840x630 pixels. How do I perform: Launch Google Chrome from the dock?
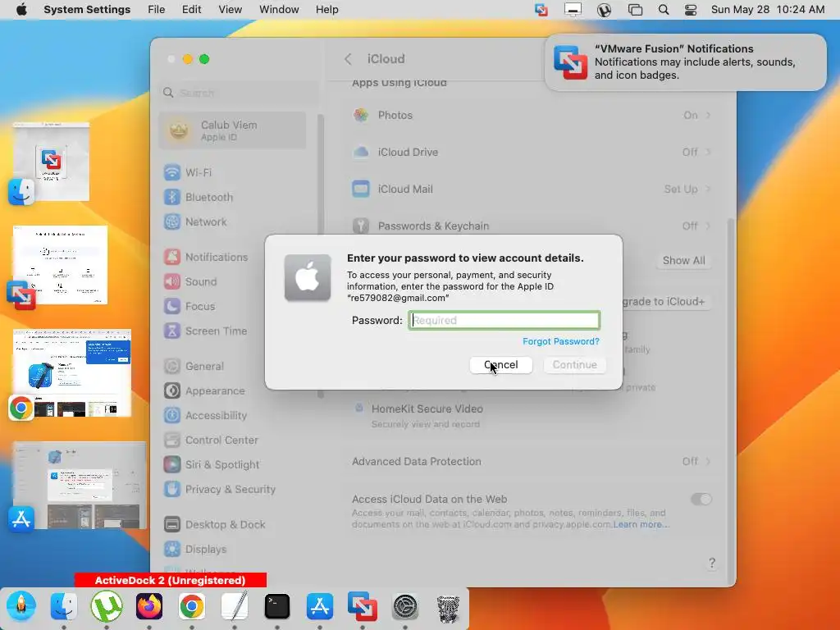click(x=192, y=606)
